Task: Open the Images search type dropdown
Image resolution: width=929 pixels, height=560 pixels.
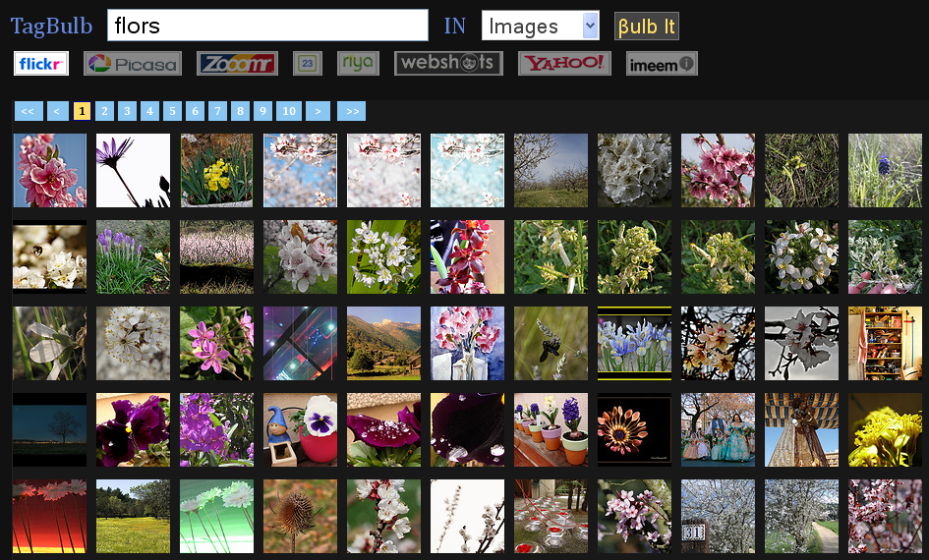Action: pyautogui.click(x=541, y=26)
